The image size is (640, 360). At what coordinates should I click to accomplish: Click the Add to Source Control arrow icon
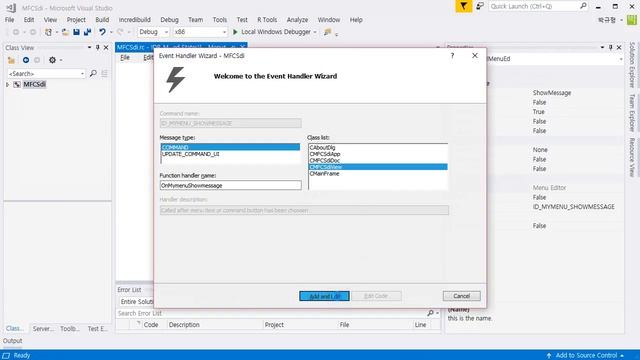[549, 356]
